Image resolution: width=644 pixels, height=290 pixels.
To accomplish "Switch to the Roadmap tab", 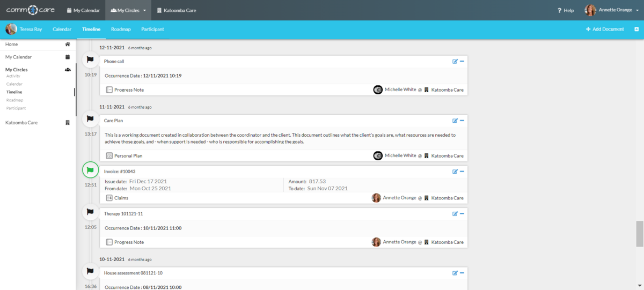I will (x=121, y=29).
